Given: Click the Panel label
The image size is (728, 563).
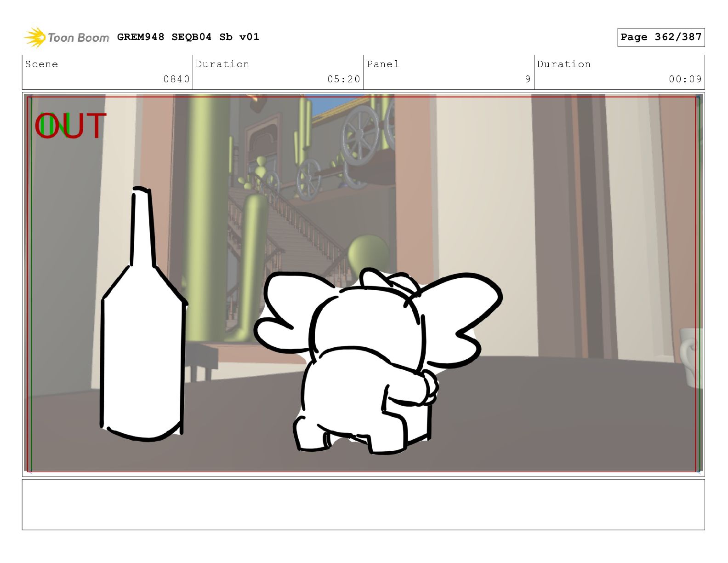Looking at the screenshot, I should pyautogui.click(x=383, y=64).
